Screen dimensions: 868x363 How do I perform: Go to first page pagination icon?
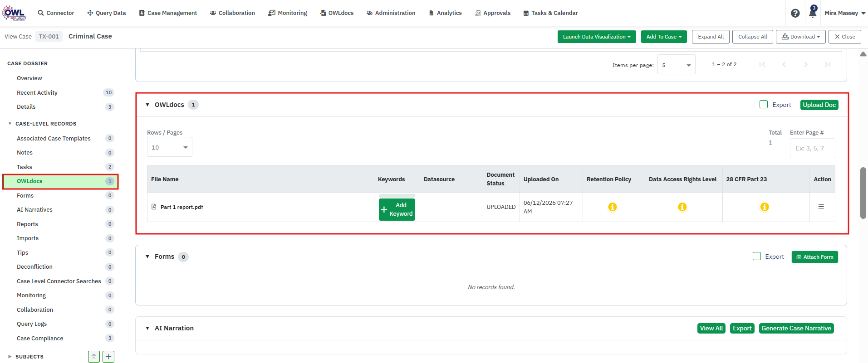coord(762,64)
